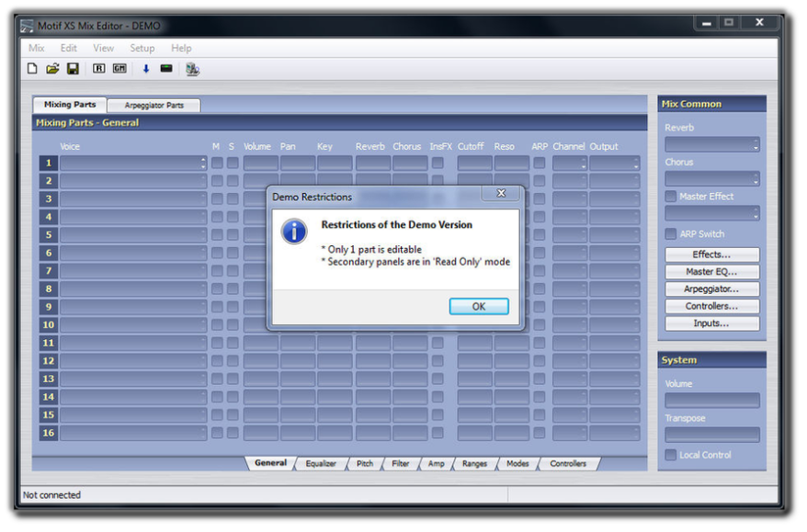The height and width of the screenshot is (532, 807).
Task: Select part number 12 row button
Action: [x=49, y=361]
